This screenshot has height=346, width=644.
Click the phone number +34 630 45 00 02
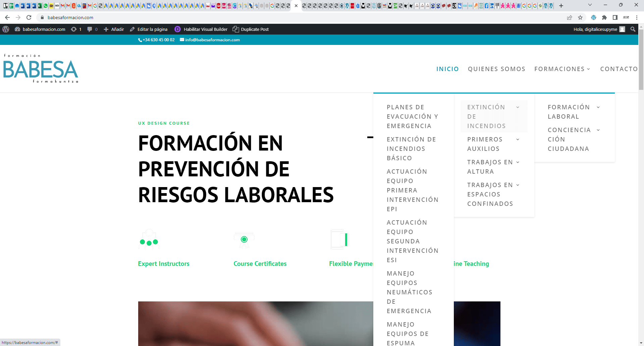(x=156, y=40)
